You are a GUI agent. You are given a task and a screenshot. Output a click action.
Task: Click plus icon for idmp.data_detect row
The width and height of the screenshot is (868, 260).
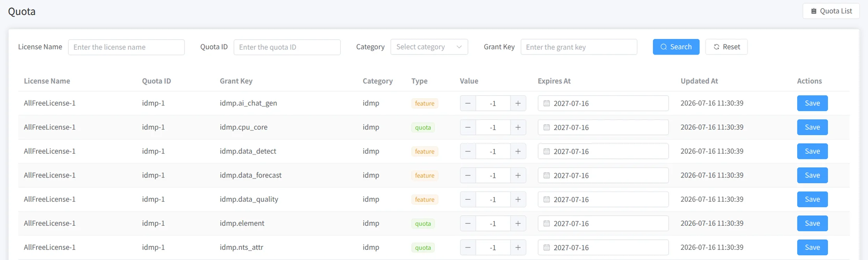[518, 151]
